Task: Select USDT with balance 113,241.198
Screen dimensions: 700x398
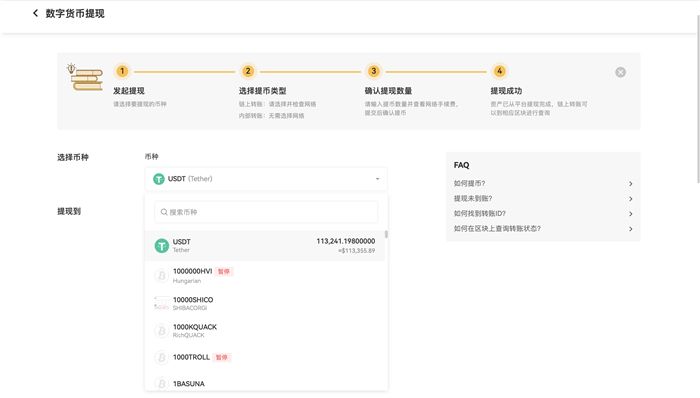Action: pos(265,245)
